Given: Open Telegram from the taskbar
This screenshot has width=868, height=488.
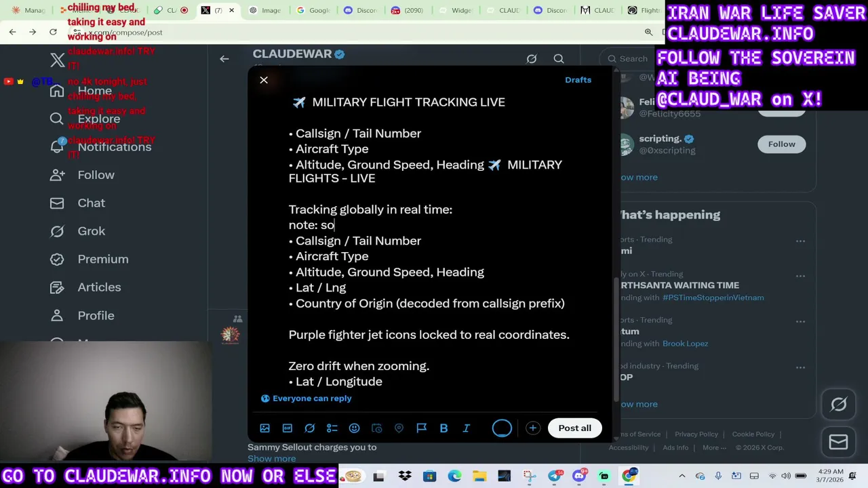Looking at the screenshot, I should pos(555,476).
